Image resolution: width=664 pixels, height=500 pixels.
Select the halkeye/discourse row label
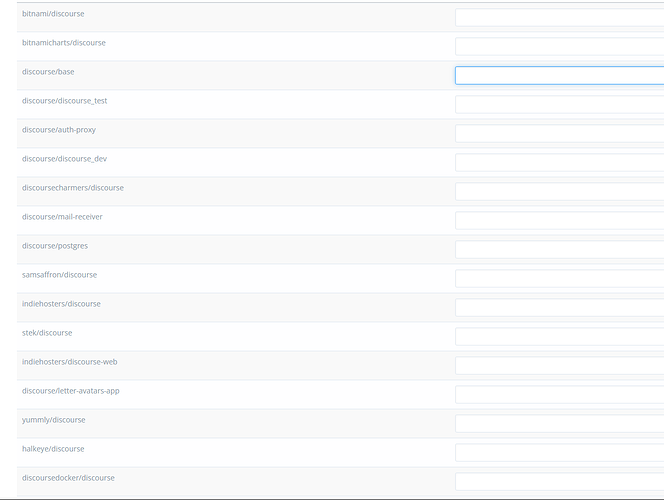tap(53, 449)
